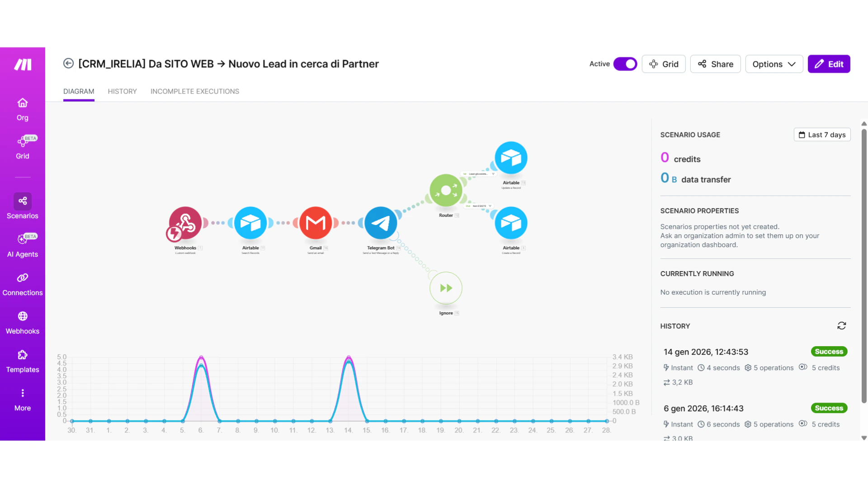
Task: Select the Gmail module node
Action: click(316, 223)
